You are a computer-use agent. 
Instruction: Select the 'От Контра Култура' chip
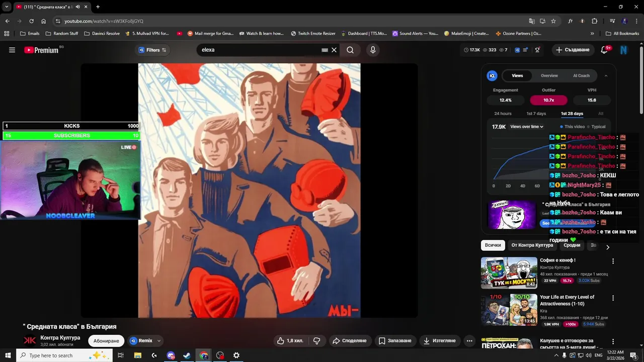tap(532, 245)
